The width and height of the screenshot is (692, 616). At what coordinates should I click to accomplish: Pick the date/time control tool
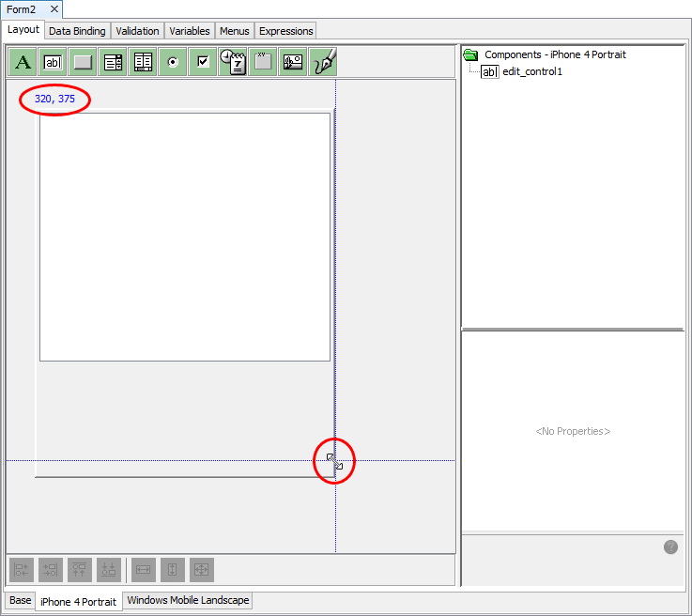click(x=233, y=63)
